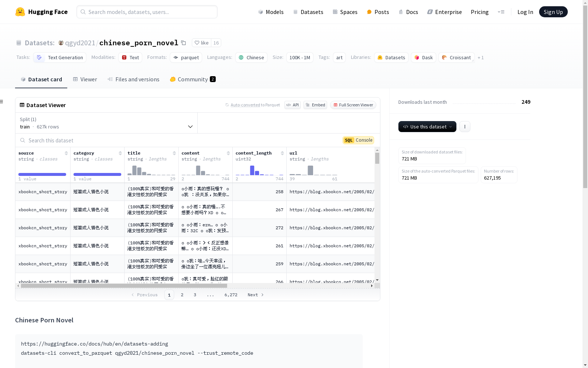Open the qgyd2021 profile link
This screenshot has height=368, width=588.
point(80,43)
